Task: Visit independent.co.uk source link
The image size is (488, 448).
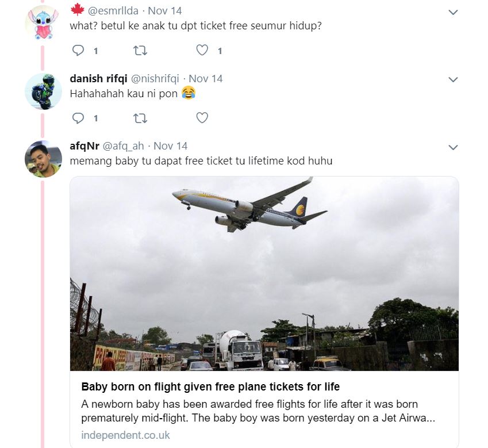Action: (125, 435)
